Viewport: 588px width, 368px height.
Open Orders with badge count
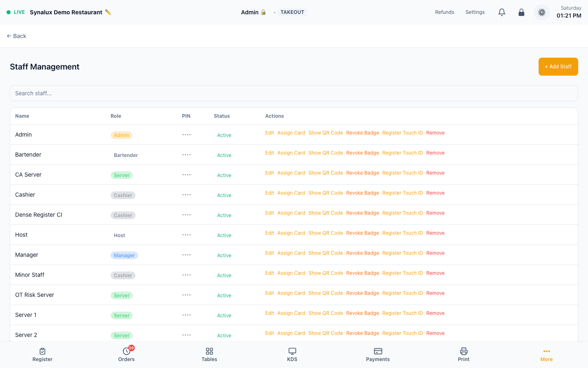pos(127,355)
